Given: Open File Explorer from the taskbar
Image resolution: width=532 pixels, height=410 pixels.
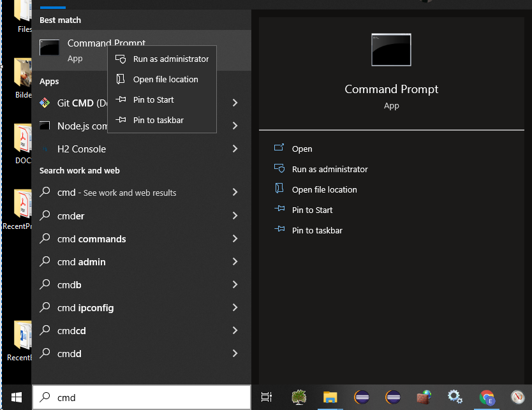Looking at the screenshot, I should [330, 397].
